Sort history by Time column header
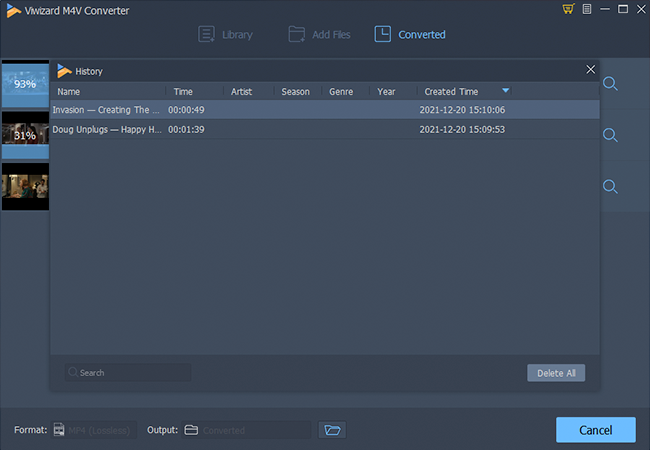The width and height of the screenshot is (650, 450). point(183,92)
